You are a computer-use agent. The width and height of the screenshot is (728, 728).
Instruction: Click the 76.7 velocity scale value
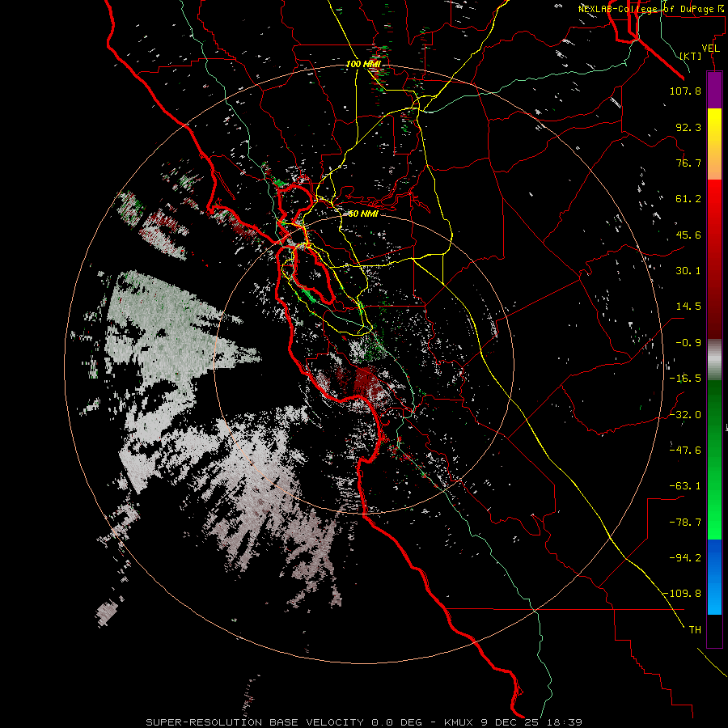[x=688, y=163]
